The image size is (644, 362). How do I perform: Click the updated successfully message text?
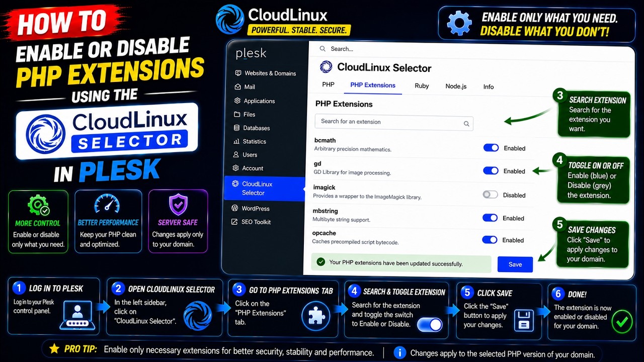[x=396, y=263]
